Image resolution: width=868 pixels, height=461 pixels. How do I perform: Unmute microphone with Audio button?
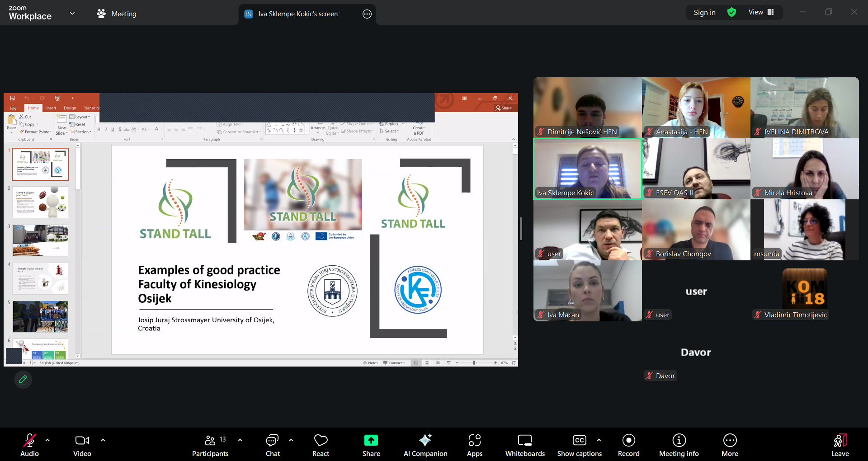(29, 445)
